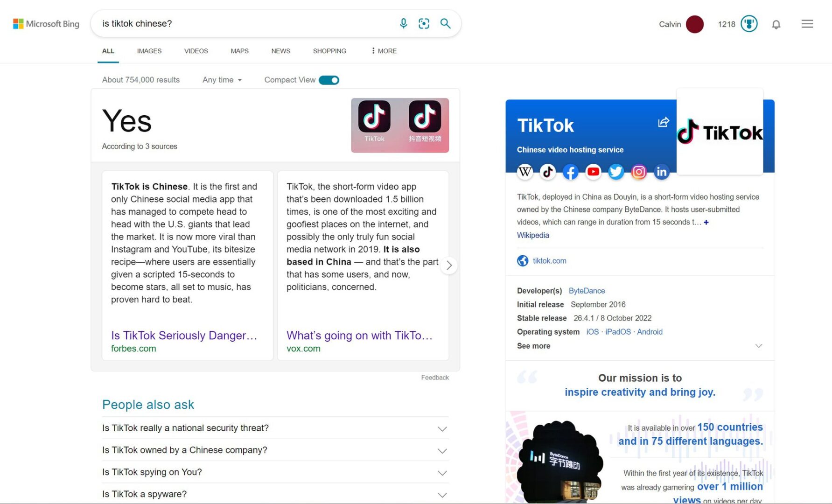Switch to the Images tab
This screenshot has width=832, height=504.
pyautogui.click(x=149, y=51)
